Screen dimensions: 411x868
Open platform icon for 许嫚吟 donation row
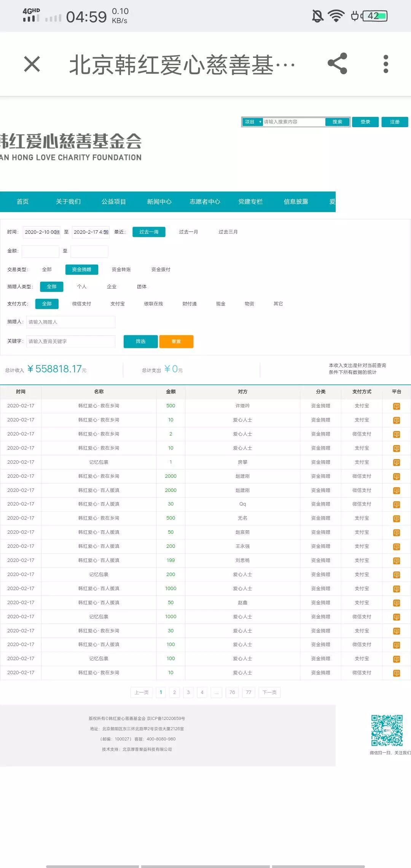click(x=397, y=406)
